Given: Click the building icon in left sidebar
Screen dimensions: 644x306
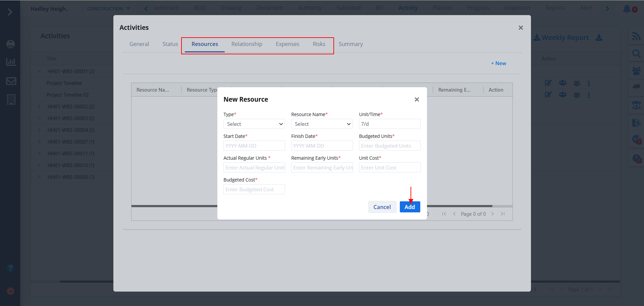Looking at the screenshot, I should 11,100.
